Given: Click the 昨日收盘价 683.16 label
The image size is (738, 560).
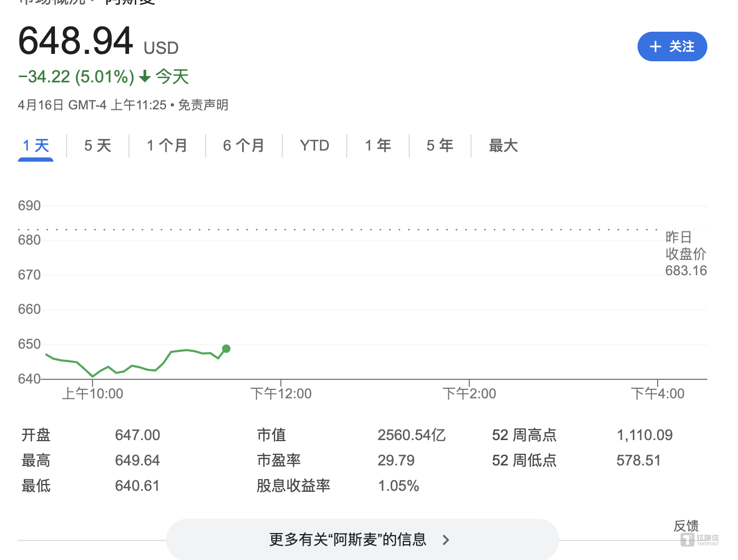Looking at the screenshot, I should [686, 254].
